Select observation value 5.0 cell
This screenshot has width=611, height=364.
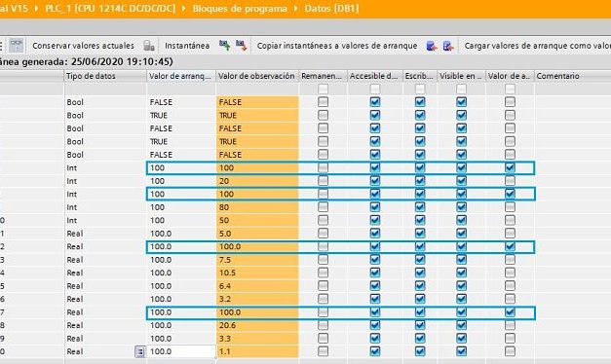(x=257, y=234)
